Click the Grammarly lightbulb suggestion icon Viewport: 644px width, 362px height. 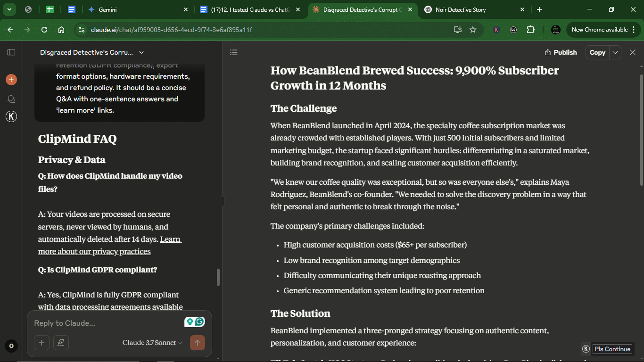tap(190, 322)
